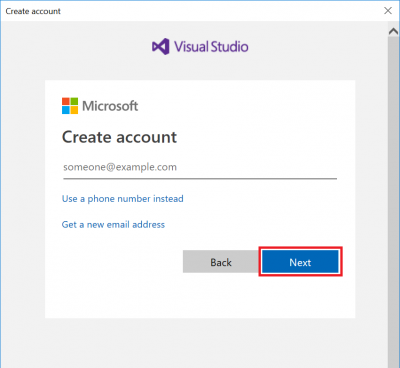Continue with the blue Next button

[300, 262]
